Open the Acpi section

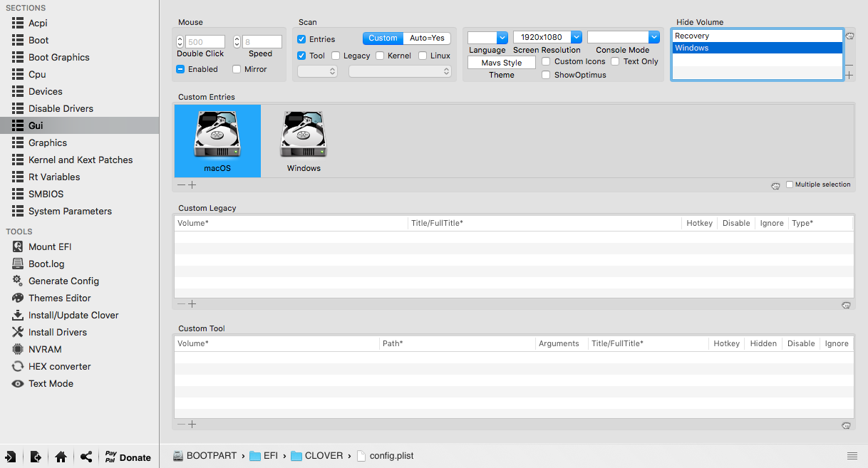click(x=38, y=23)
